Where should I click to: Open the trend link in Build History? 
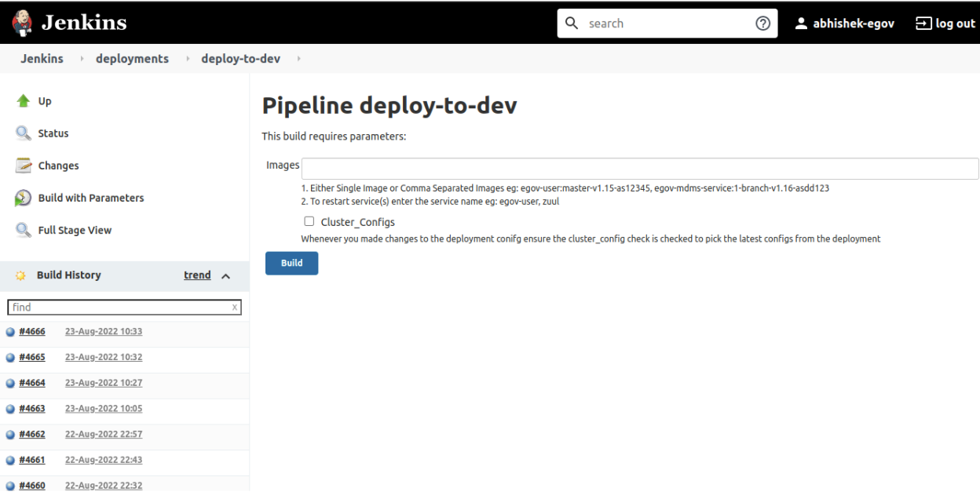pos(197,275)
